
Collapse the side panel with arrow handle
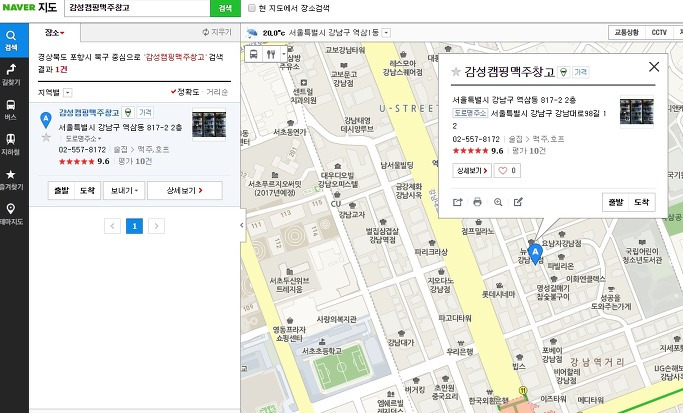242,225
